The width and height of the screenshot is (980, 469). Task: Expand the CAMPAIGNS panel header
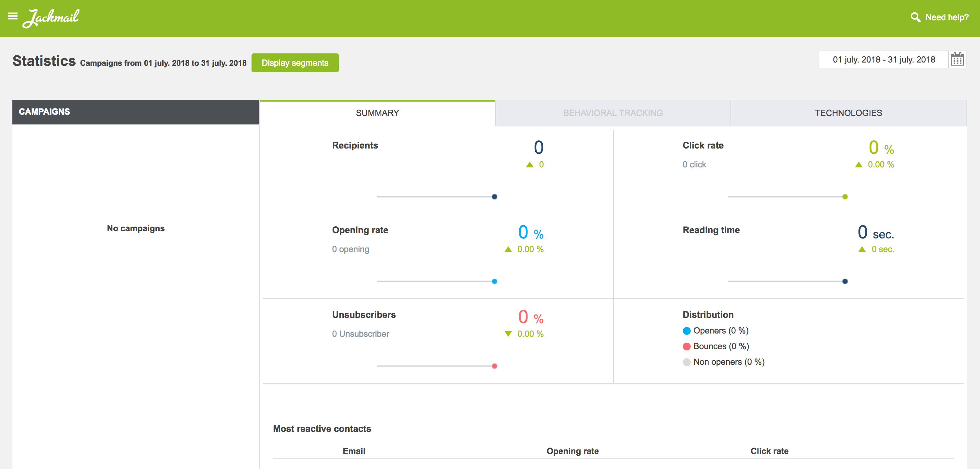[45, 111]
